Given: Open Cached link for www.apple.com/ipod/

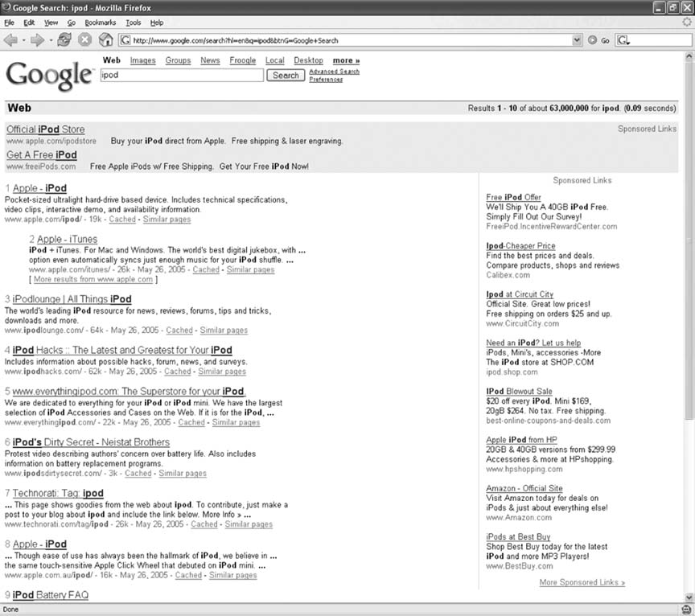Looking at the screenshot, I should click(x=122, y=220).
